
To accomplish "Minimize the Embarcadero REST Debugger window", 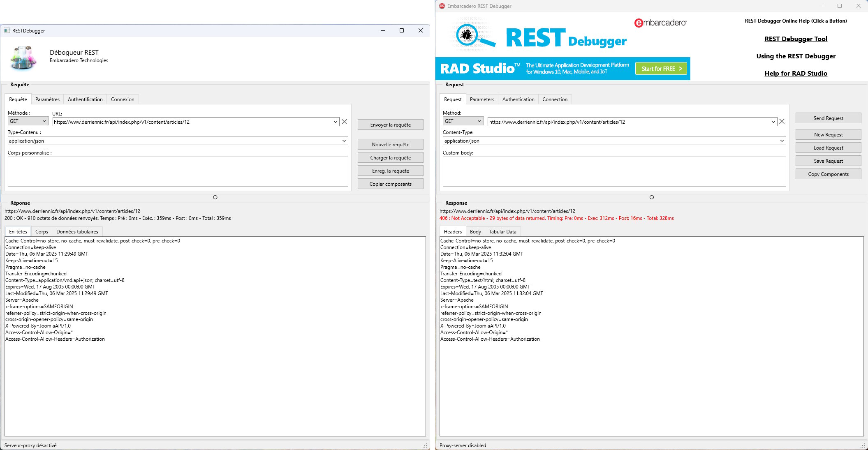I will 821,6.
